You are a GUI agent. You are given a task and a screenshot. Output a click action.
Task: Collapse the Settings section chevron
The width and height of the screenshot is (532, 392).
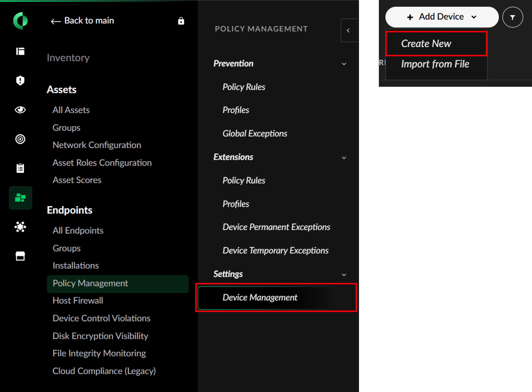(344, 275)
